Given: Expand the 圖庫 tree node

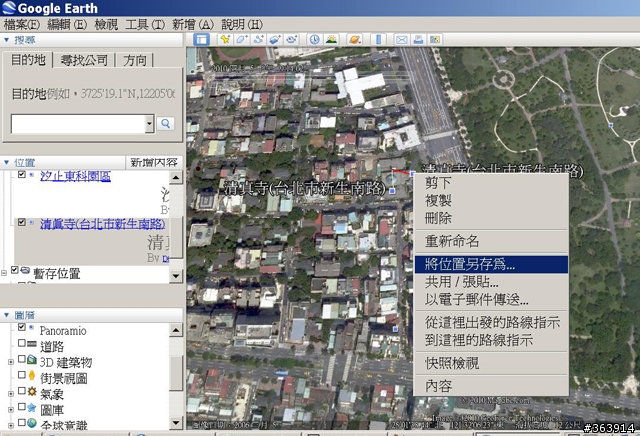Looking at the screenshot, I should point(11,409).
